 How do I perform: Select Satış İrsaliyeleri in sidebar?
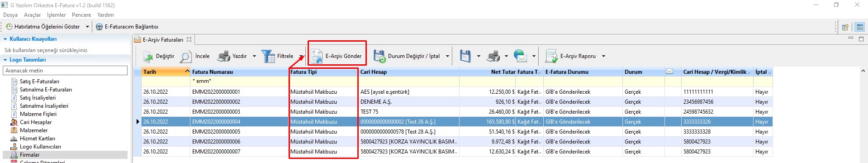click(x=38, y=98)
